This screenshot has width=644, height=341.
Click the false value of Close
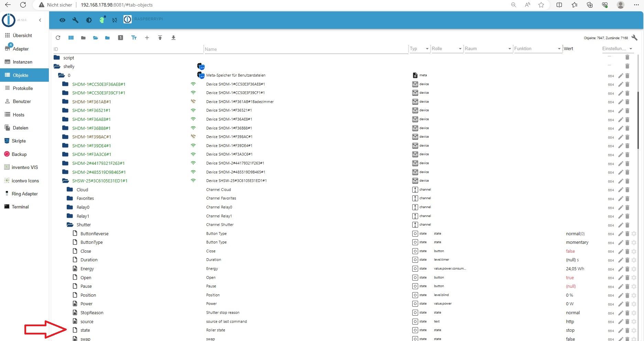coord(570,251)
